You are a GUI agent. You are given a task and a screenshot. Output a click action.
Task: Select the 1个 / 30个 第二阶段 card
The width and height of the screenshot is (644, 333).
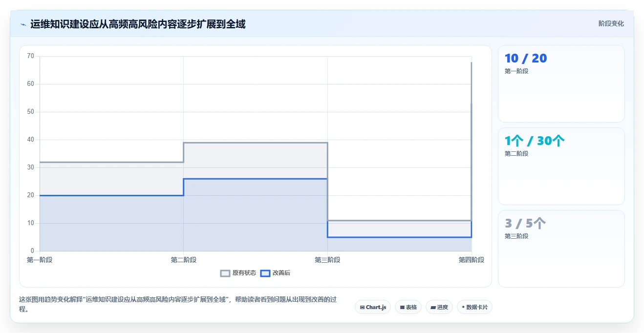pos(561,166)
